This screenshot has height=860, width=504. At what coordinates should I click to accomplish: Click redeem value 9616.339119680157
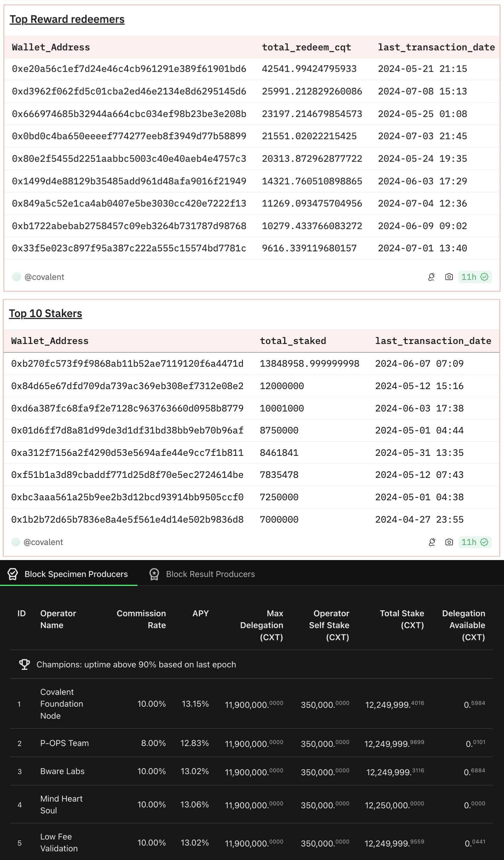click(309, 248)
